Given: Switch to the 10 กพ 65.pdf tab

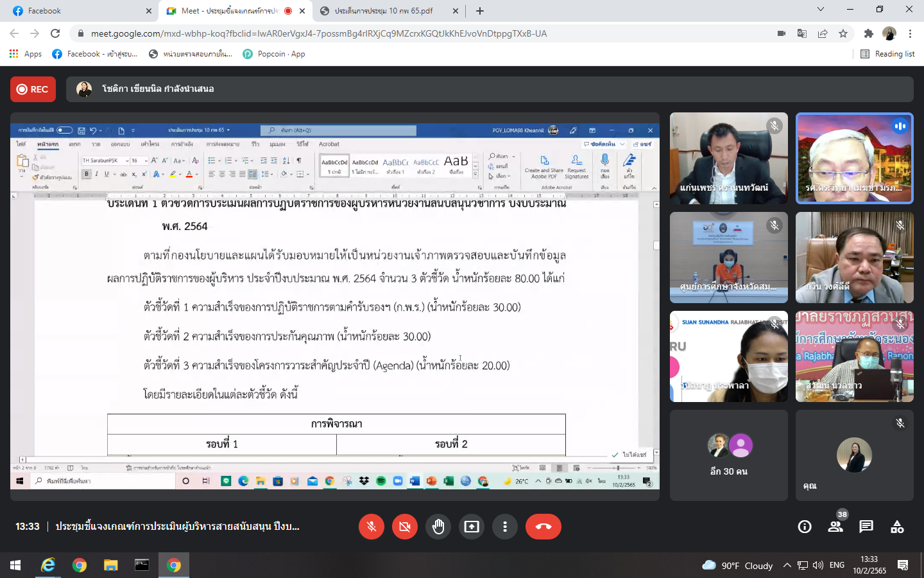Looking at the screenshot, I should 384,11.
